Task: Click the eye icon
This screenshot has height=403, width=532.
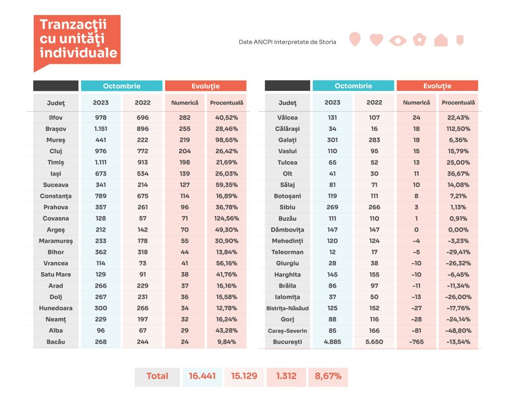Action: pos(397,41)
